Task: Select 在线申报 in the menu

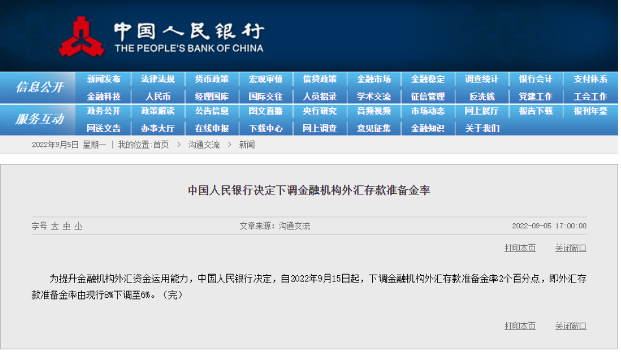Action: point(212,129)
